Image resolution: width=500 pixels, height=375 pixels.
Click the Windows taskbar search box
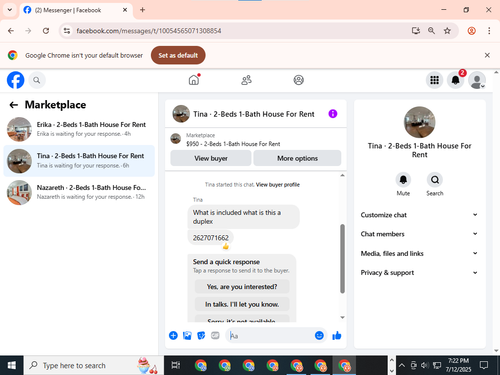(x=93, y=365)
